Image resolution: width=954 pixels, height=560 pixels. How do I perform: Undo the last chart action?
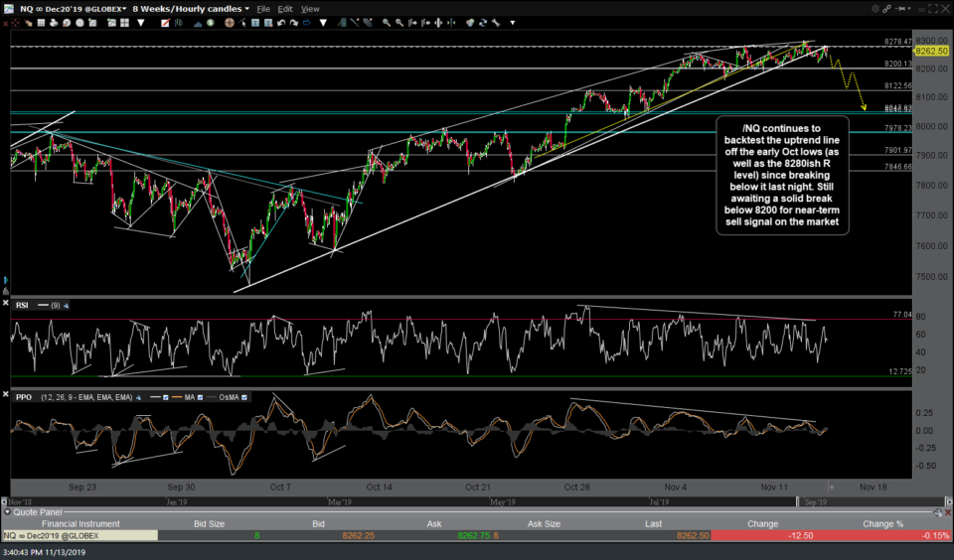pos(281,23)
